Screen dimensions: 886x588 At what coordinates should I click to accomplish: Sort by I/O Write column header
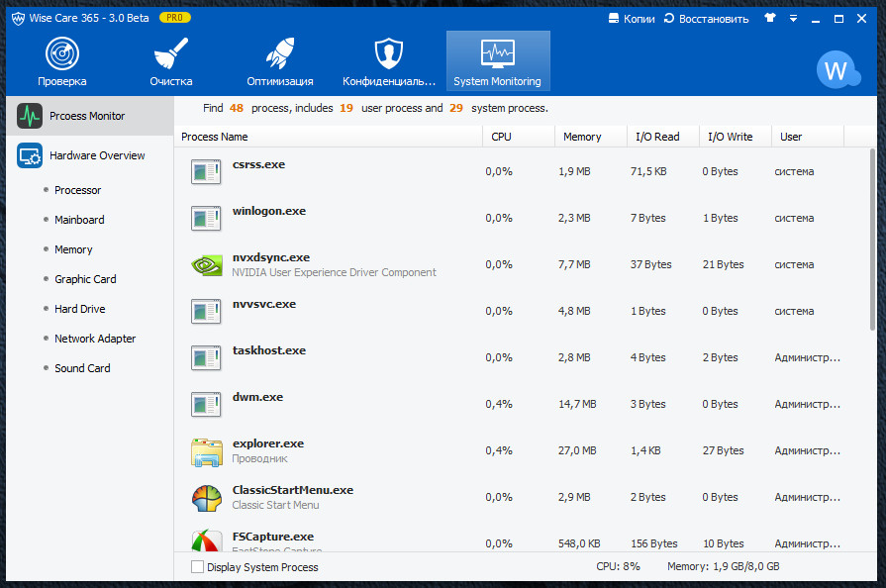point(736,137)
